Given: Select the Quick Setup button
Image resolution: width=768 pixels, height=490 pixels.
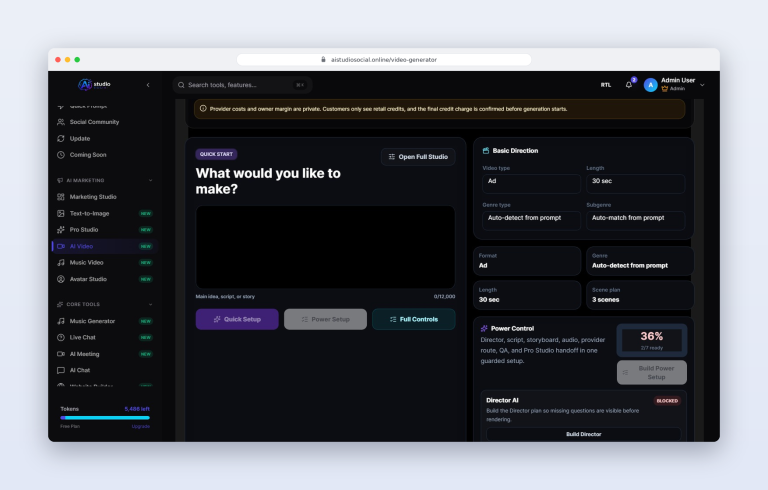Looking at the screenshot, I should (x=237, y=319).
